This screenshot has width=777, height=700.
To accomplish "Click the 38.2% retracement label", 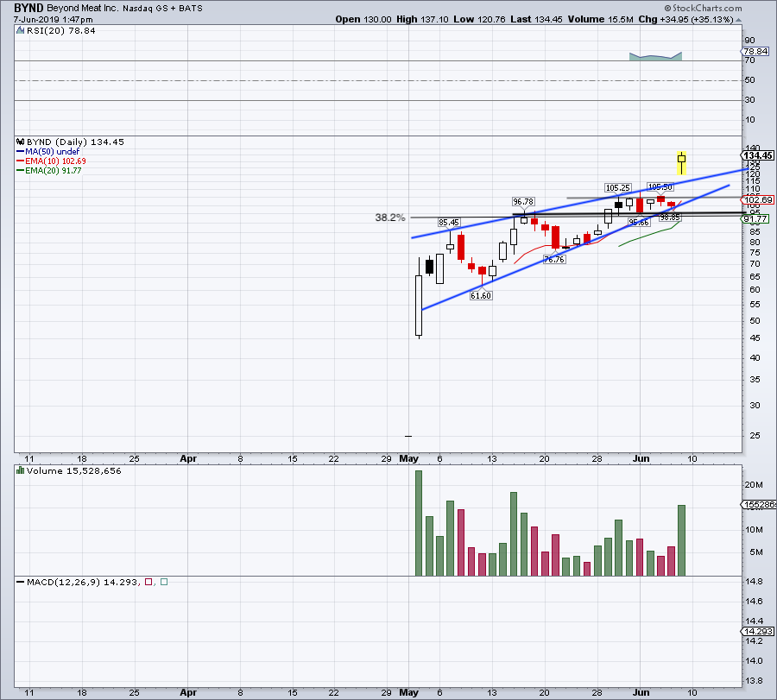I will pyautogui.click(x=390, y=218).
